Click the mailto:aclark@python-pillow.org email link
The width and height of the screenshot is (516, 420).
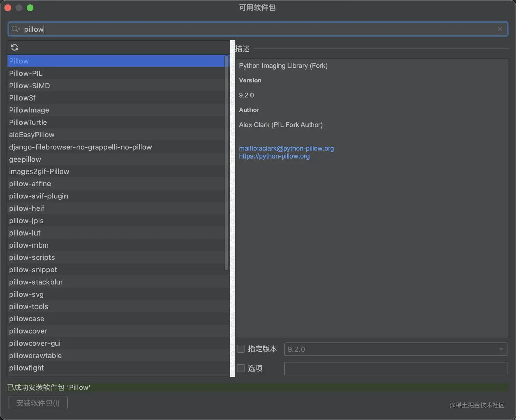(x=286, y=148)
